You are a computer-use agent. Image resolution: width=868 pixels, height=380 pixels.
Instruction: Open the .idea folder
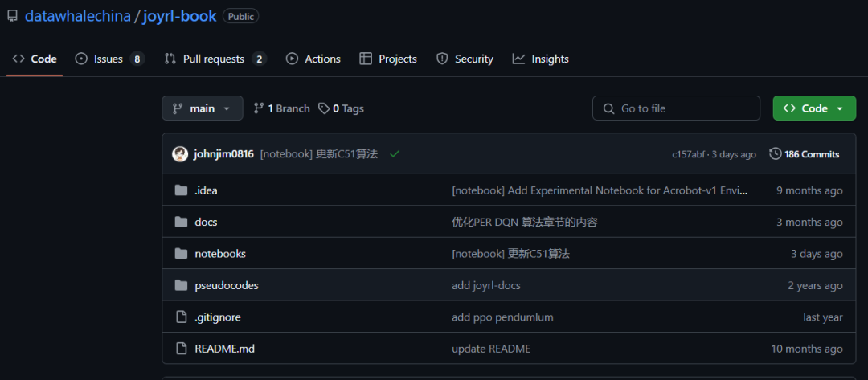coord(206,190)
